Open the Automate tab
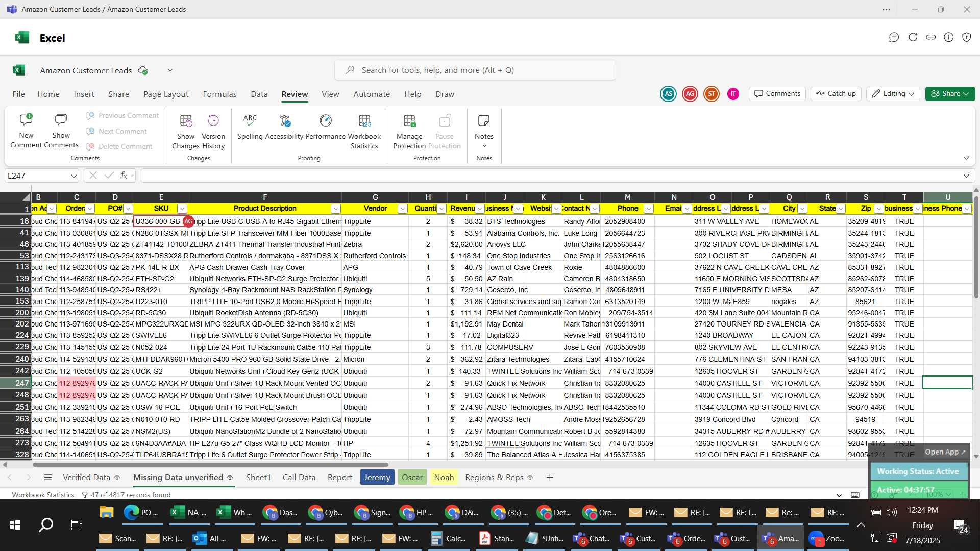This screenshot has width=980, height=551. (x=372, y=94)
